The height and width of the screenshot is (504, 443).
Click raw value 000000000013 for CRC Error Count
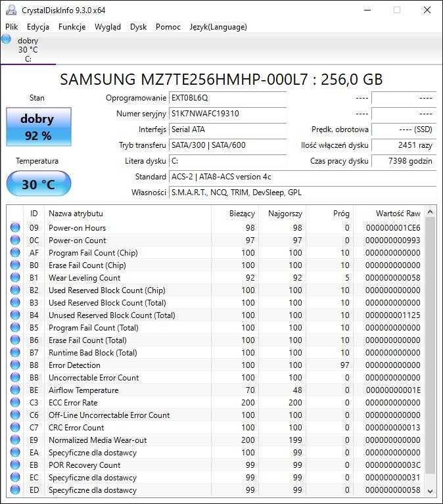click(x=393, y=428)
